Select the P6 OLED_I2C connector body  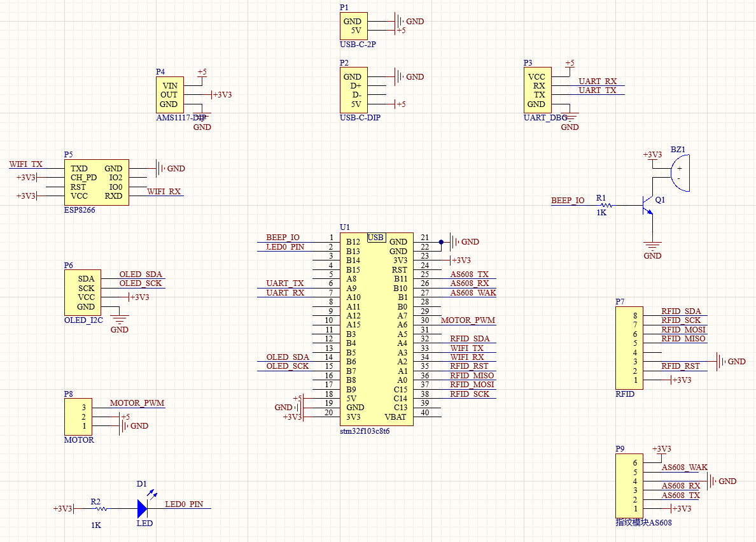83,292
